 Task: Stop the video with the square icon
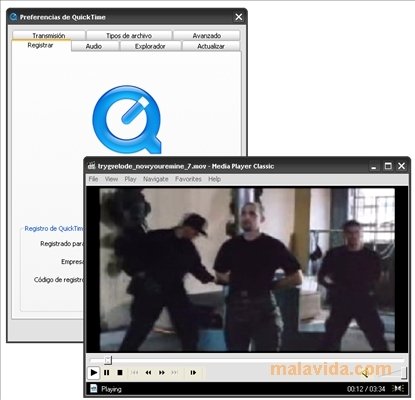(120, 372)
